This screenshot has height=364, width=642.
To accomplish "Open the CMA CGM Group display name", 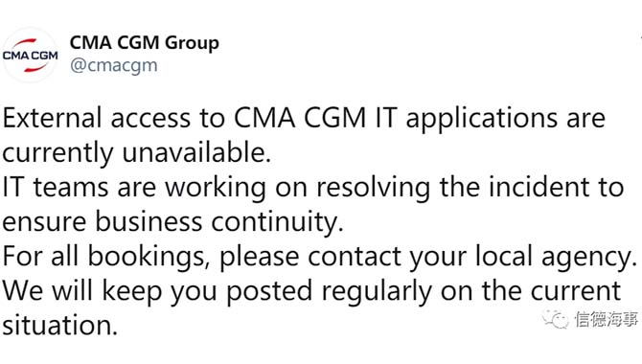I will [x=145, y=42].
